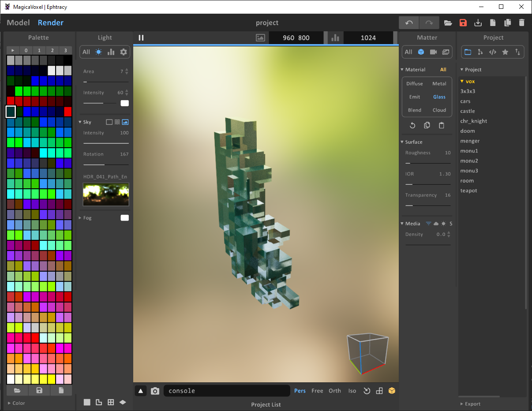The width and height of the screenshot is (532, 411).
Task: Select the sun light settings icon
Action: [98, 52]
